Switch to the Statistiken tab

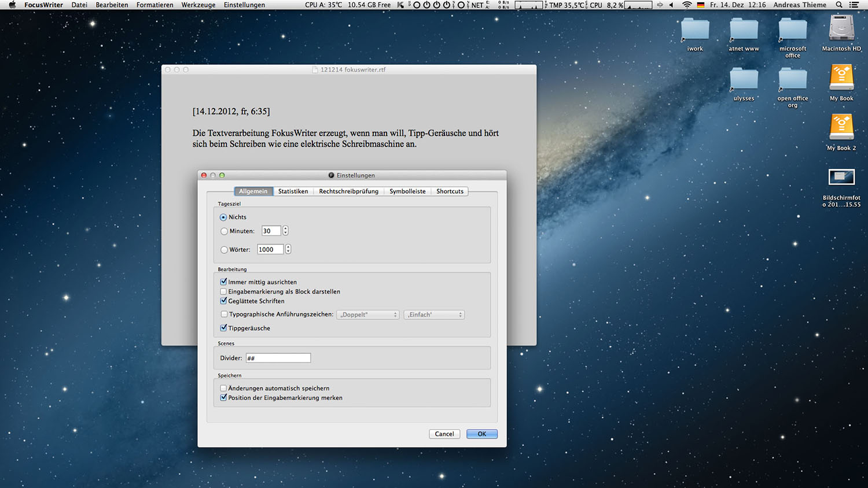coord(293,191)
